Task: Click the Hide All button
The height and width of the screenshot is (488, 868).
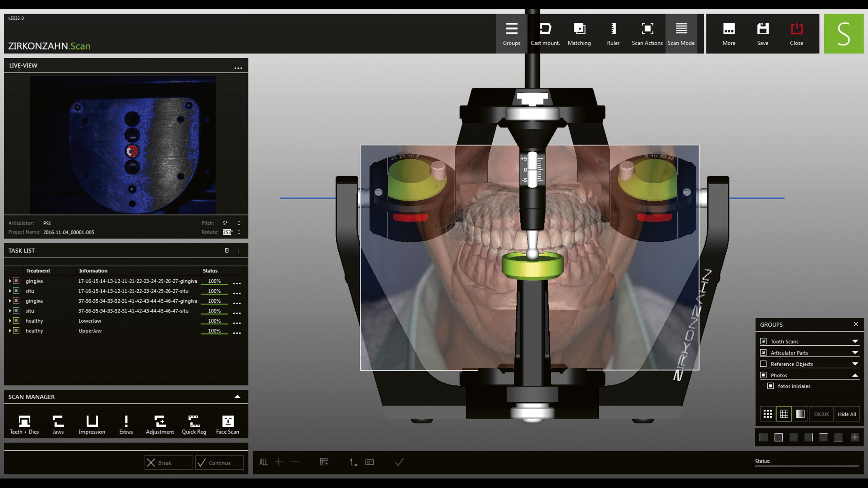Action: click(x=847, y=414)
